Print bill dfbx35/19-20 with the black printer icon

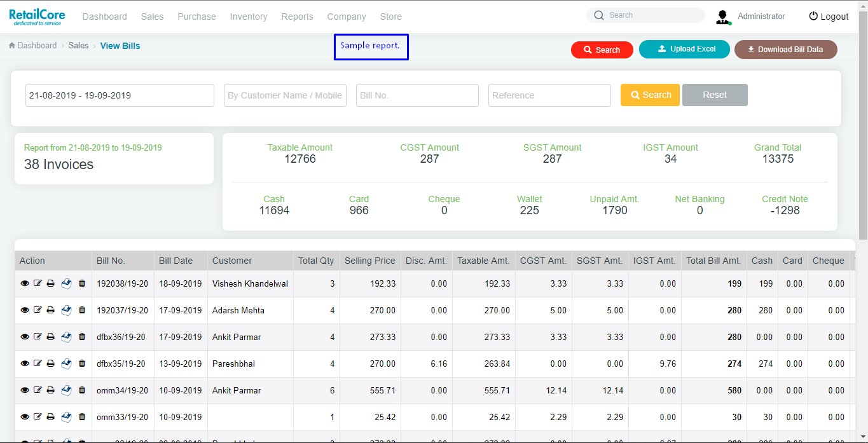click(51, 364)
